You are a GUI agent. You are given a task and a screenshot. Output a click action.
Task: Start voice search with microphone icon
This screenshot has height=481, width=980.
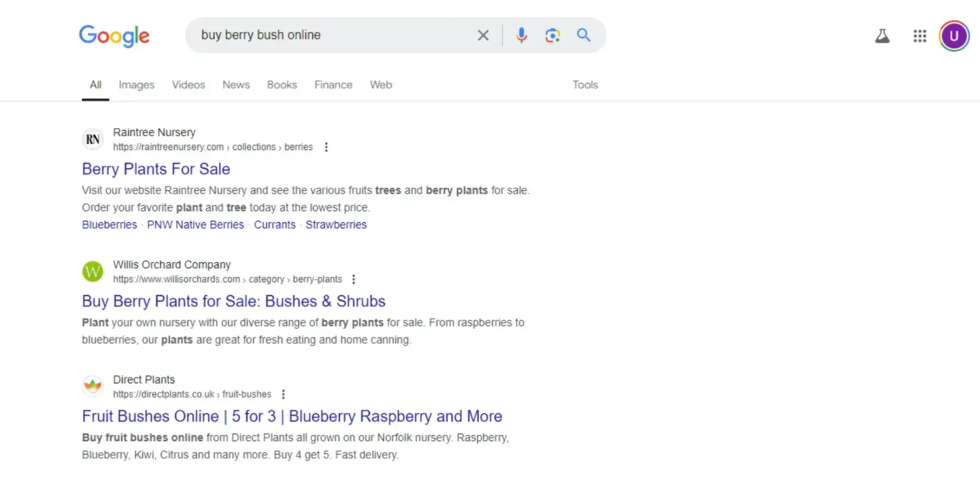(x=521, y=35)
